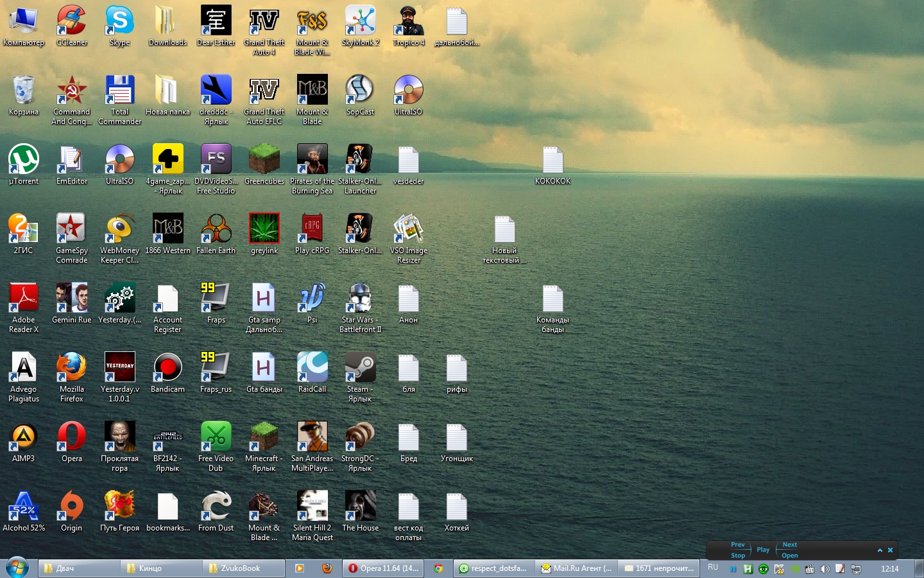Select the Star Wars Battlefront II icon
Screen dimensions: 924x578
[x=361, y=298]
